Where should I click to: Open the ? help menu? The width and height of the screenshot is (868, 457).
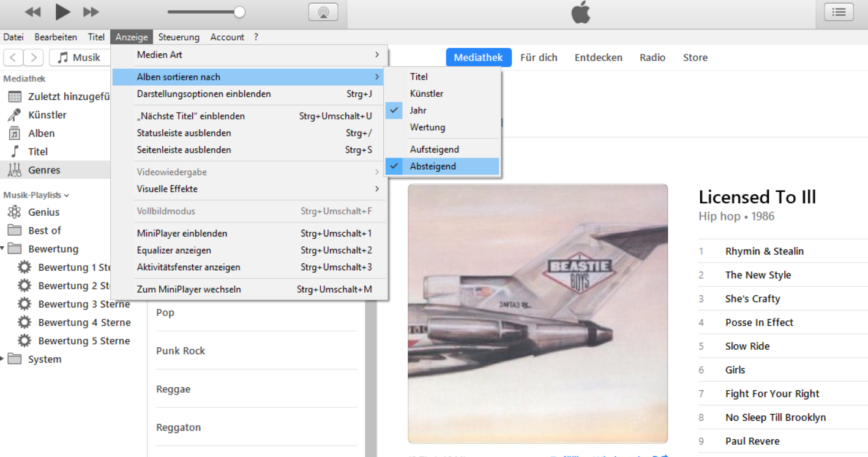[x=256, y=37]
